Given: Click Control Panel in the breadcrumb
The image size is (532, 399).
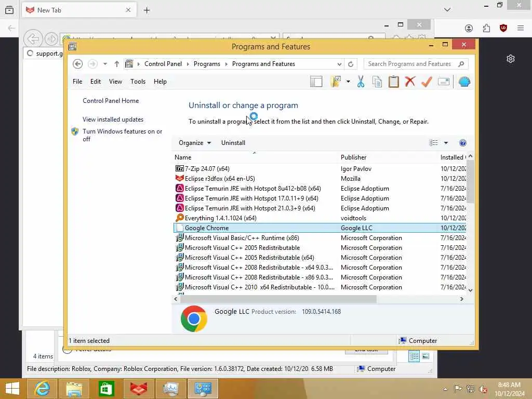Looking at the screenshot, I should click(163, 64).
